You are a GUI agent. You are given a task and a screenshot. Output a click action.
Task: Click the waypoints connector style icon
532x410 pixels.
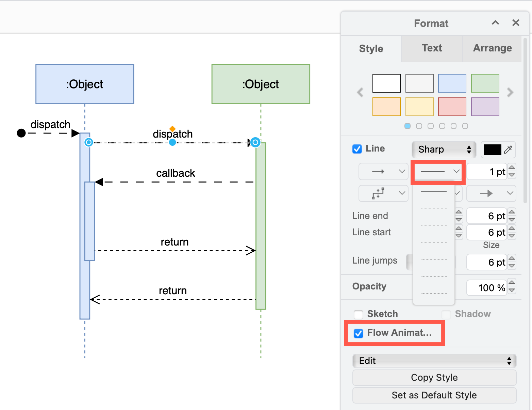[x=383, y=193]
